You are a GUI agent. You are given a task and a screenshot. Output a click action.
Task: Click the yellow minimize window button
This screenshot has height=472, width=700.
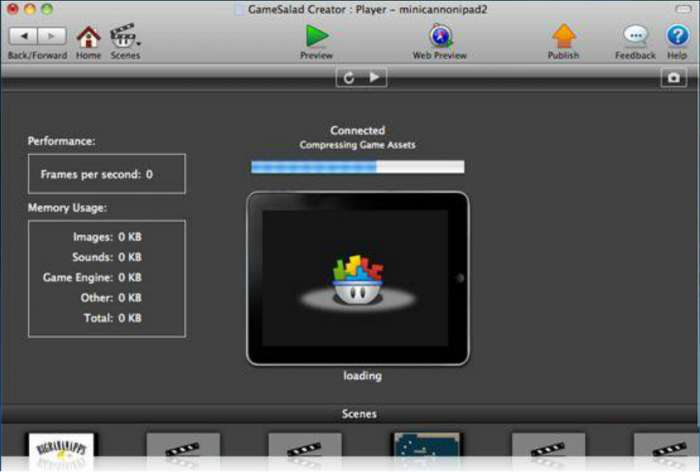click(30, 9)
